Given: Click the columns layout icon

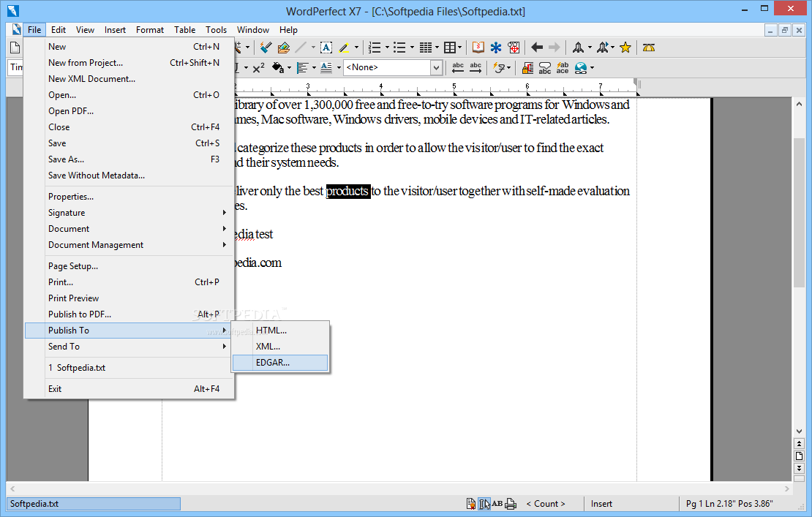Looking at the screenshot, I should (426, 48).
